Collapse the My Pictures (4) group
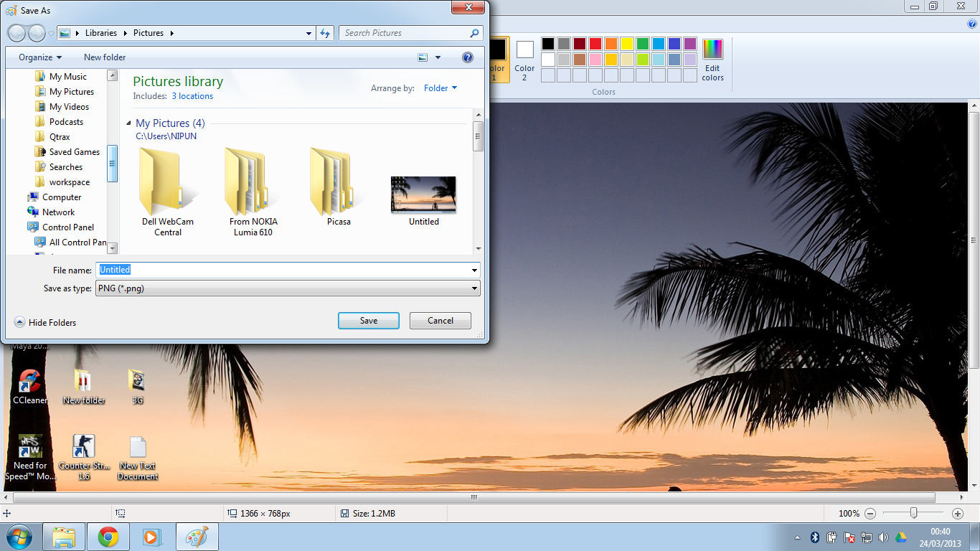Screen dimensions: 980x551 tap(130, 123)
